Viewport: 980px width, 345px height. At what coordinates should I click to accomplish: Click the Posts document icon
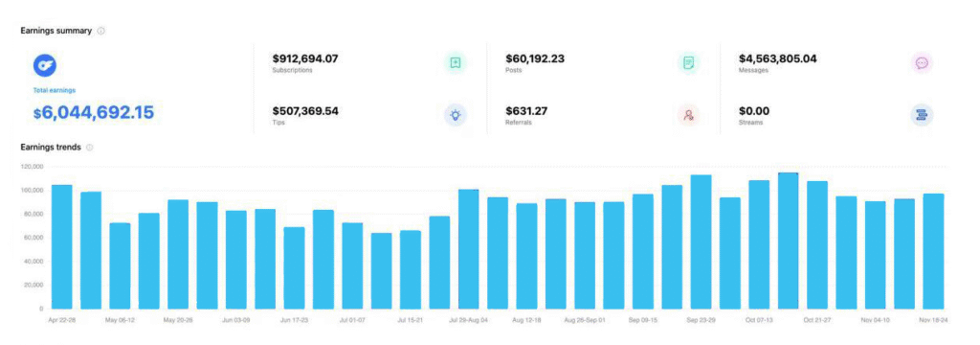tap(689, 62)
